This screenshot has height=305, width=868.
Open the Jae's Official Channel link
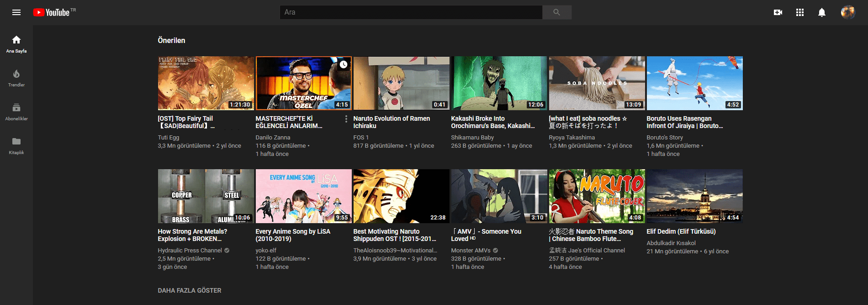[x=587, y=251]
